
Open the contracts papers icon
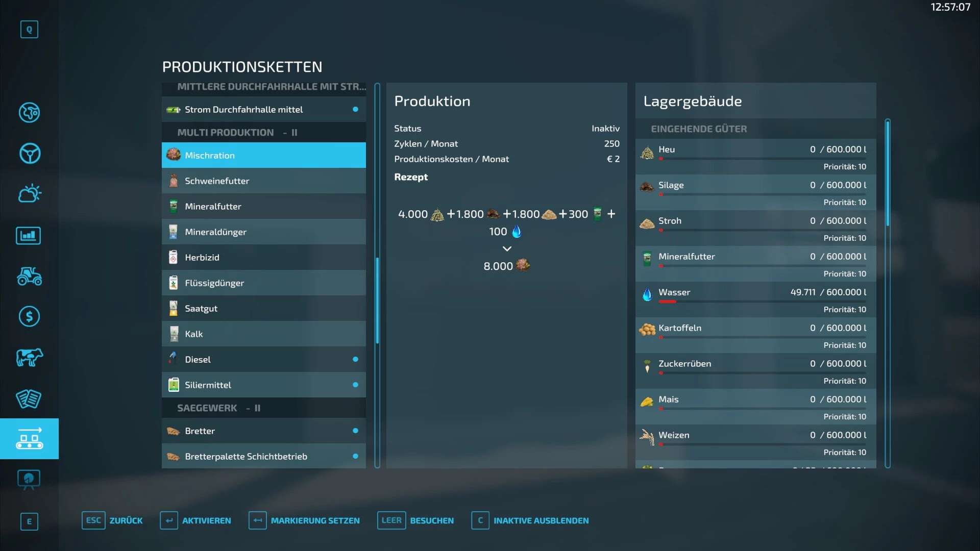tap(29, 398)
